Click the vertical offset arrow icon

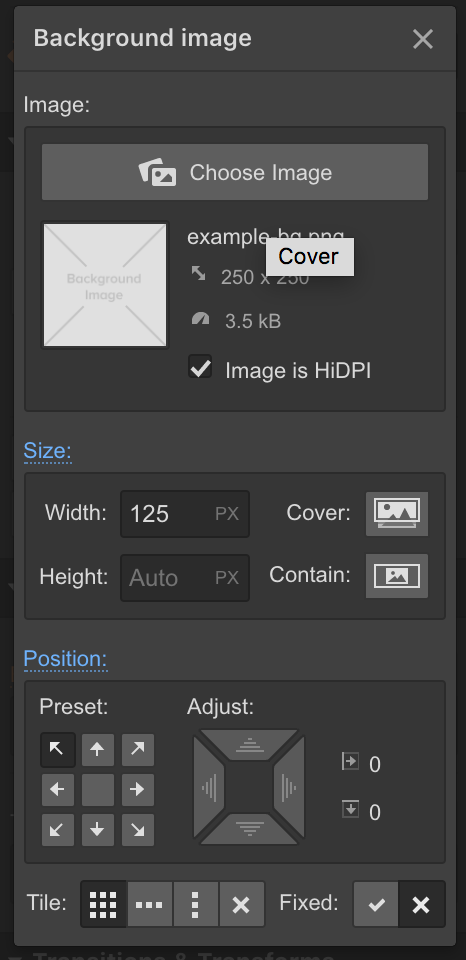point(350,809)
